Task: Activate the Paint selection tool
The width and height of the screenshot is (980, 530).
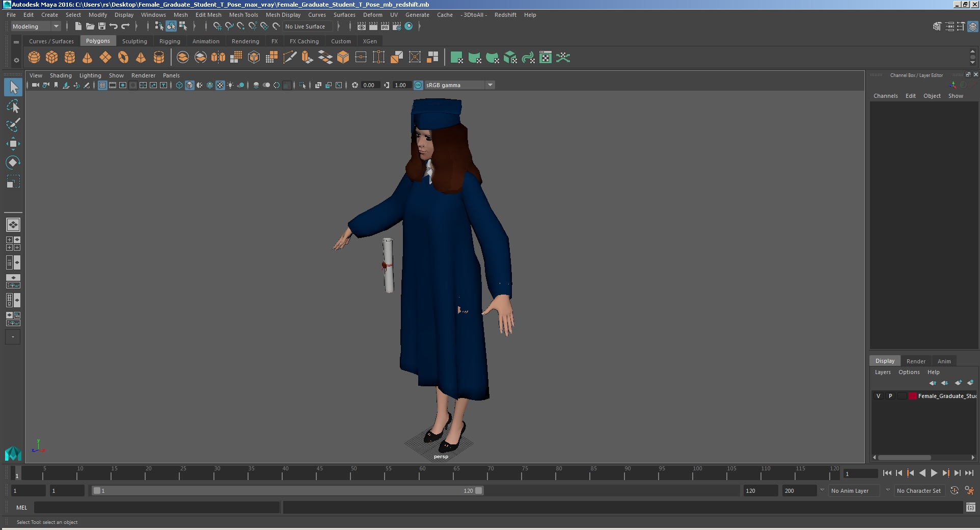Action: (x=13, y=125)
